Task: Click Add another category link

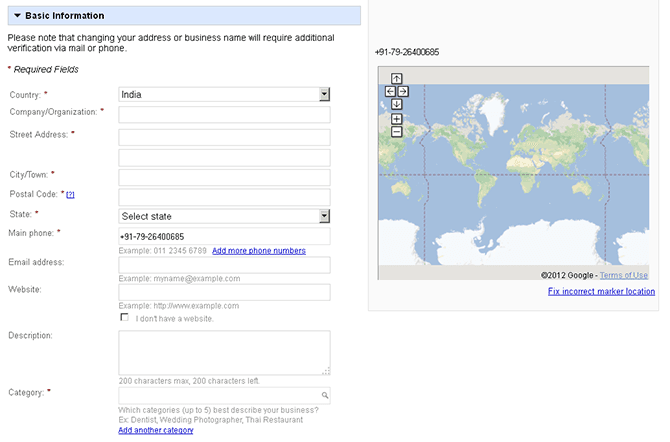Action: pyautogui.click(x=155, y=430)
